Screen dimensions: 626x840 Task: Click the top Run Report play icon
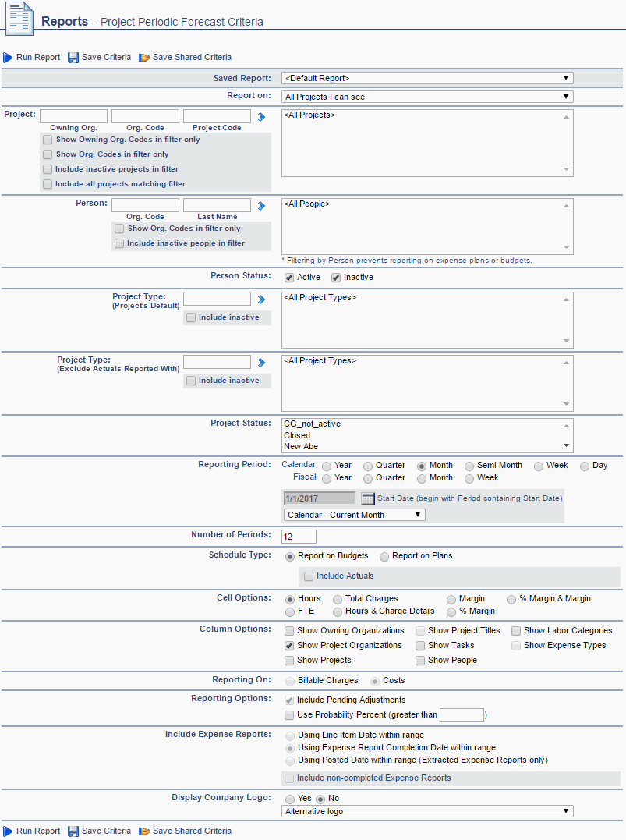(x=8, y=57)
